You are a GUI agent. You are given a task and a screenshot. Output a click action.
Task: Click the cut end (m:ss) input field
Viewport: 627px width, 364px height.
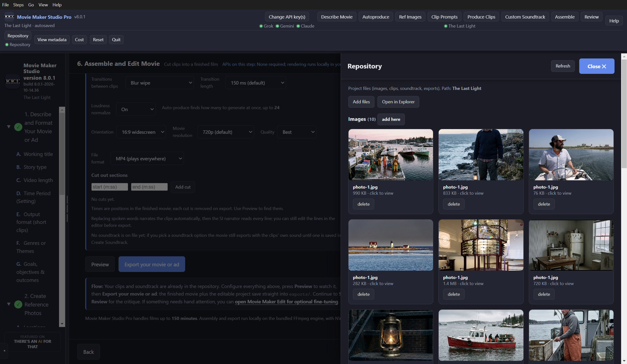click(x=149, y=187)
